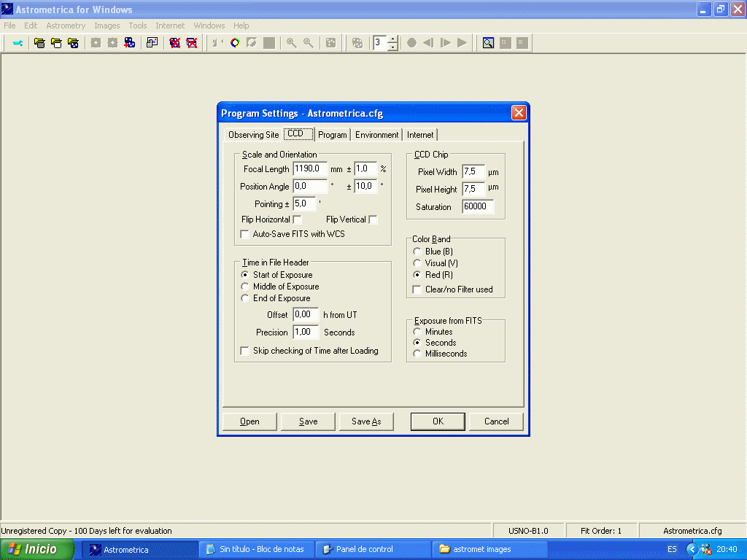Click the Open button in the dialog
The image size is (747, 560).
(x=249, y=421)
